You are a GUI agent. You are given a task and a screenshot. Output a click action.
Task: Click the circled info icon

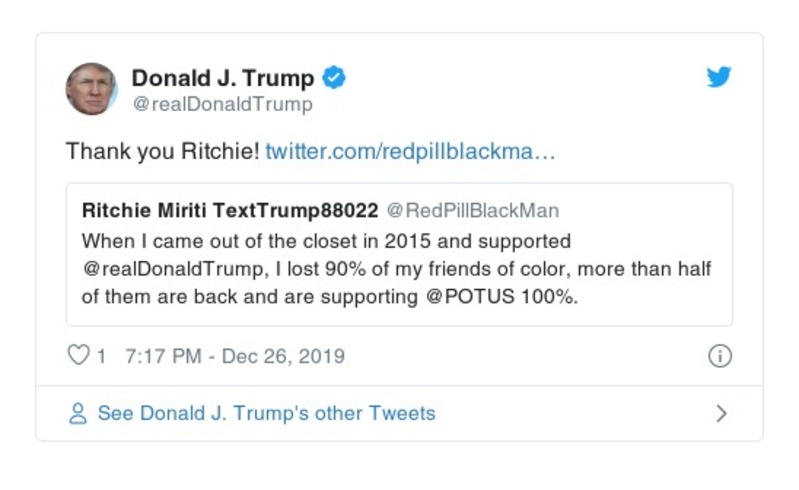point(719,356)
